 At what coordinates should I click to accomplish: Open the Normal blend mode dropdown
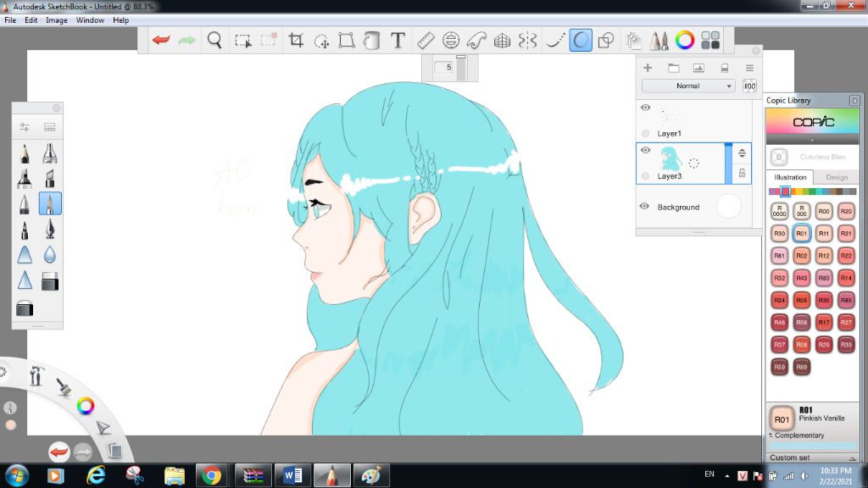tap(688, 86)
